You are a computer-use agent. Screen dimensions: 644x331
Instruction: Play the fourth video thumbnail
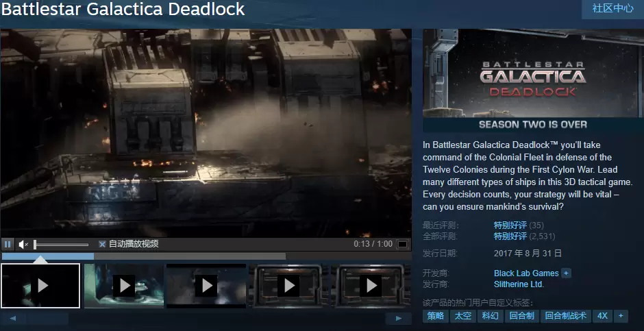pyautogui.click(x=289, y=286)
